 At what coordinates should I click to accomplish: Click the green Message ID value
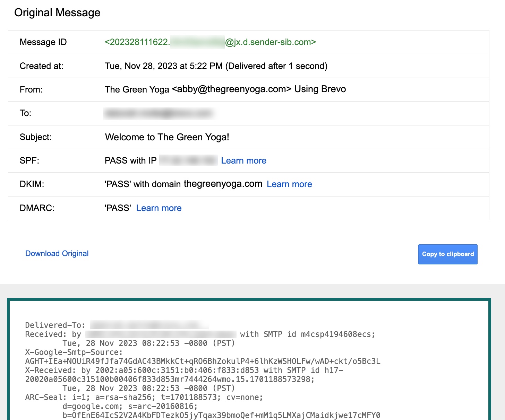click(x=210, y=42)
